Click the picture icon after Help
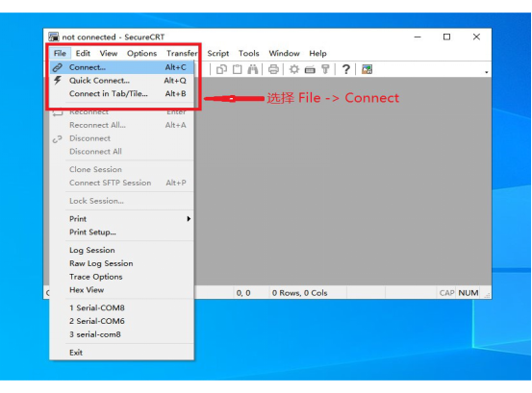 click(x=367, y=69)
